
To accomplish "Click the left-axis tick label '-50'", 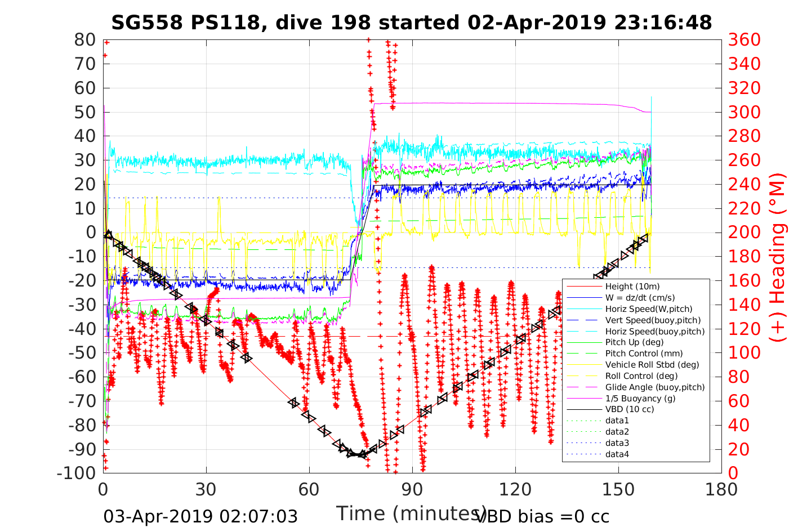I will pyautogui.click(x=82, y=353).
